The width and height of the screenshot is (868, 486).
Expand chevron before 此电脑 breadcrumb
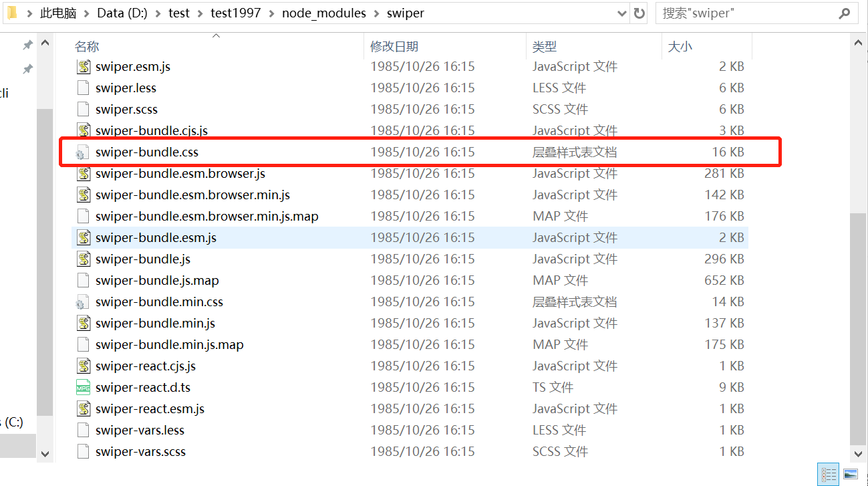tap(29, 13)
